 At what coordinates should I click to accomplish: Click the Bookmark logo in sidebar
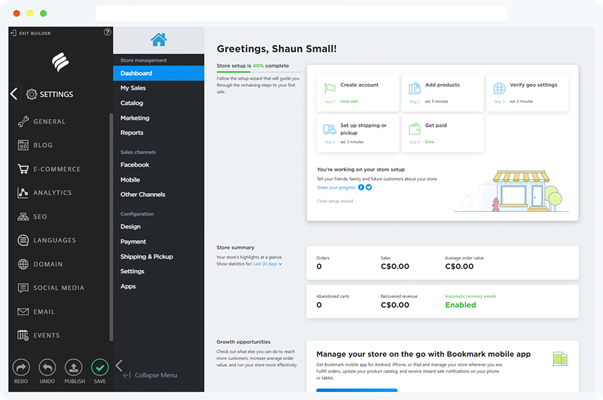click(60, 62)
